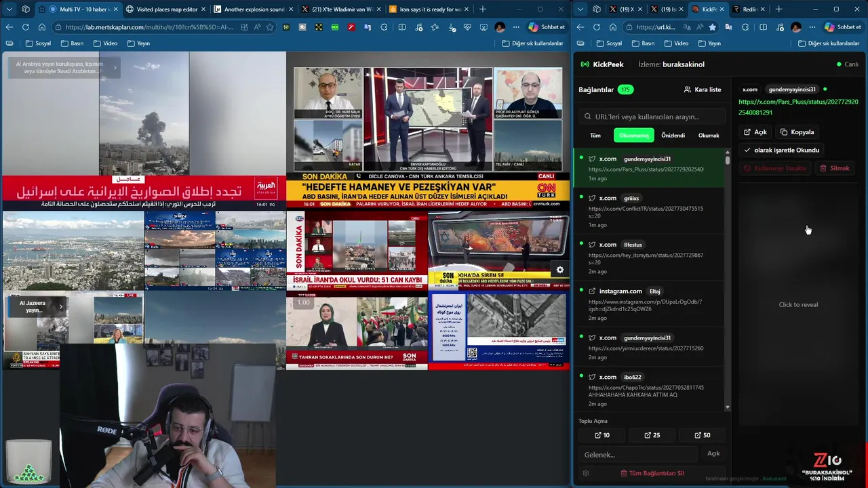Bulk open 25 links

(x=652, y=435)
